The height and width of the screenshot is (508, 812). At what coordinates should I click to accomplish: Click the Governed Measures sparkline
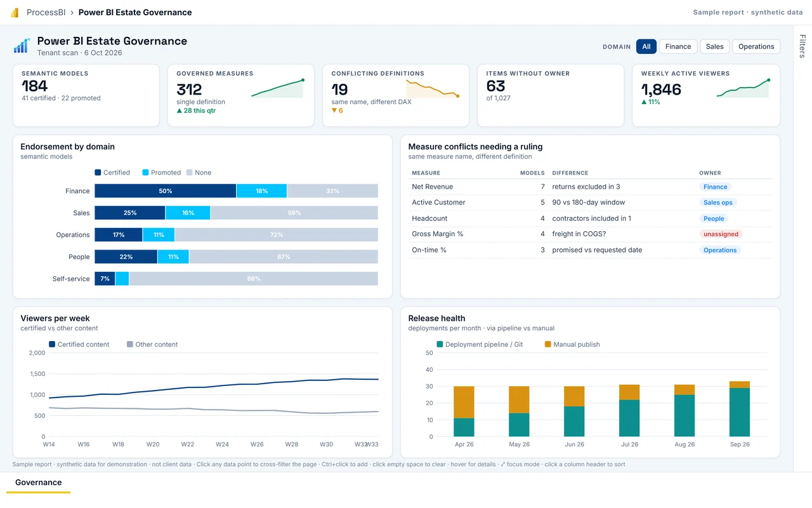click(278, 89)
